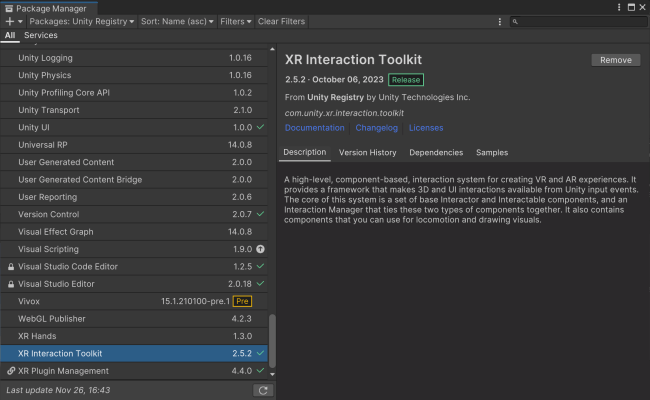
Task: Click the installed checkmark on XR Plugin Management
Action: (260, 371)
